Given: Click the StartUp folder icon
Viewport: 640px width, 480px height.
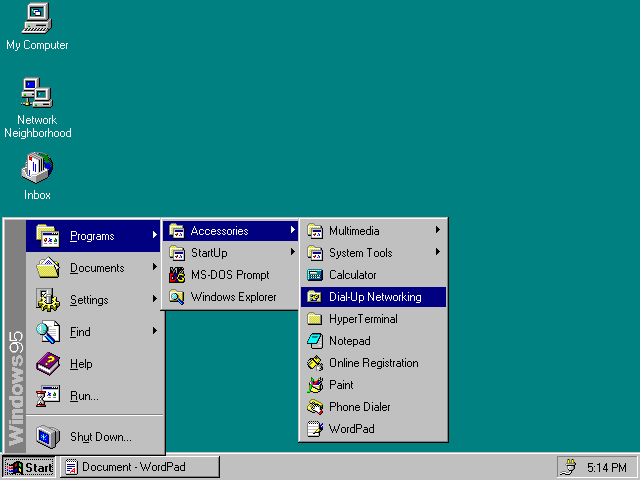Looking at the screenshot, I should [x=177, y=253].
